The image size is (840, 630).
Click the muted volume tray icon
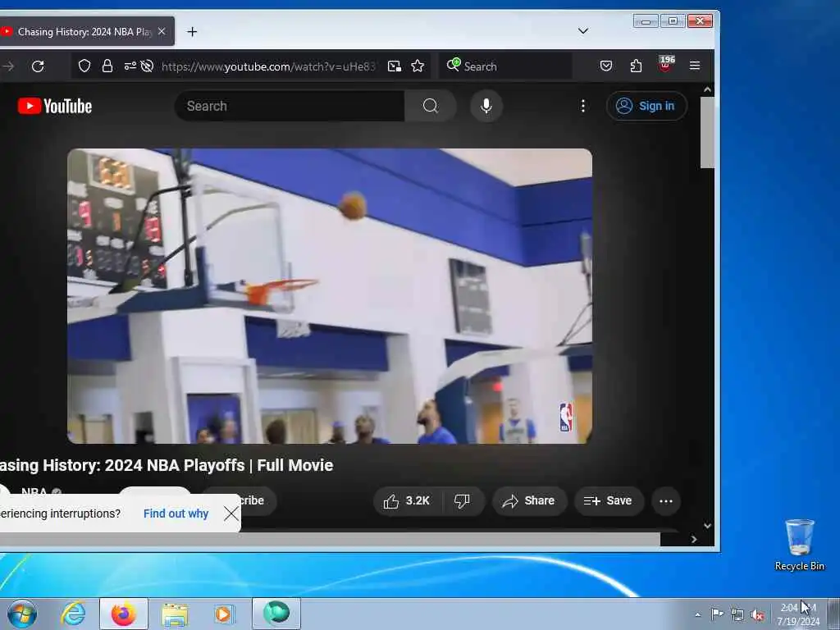pyautogui.click(x=757, y=614)
